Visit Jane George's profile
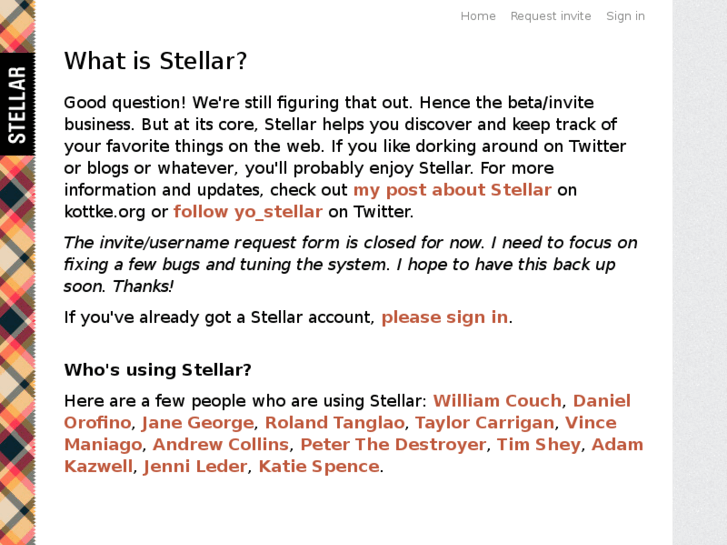The width and height of the screenshot is (727, 545). coord(198,423)
